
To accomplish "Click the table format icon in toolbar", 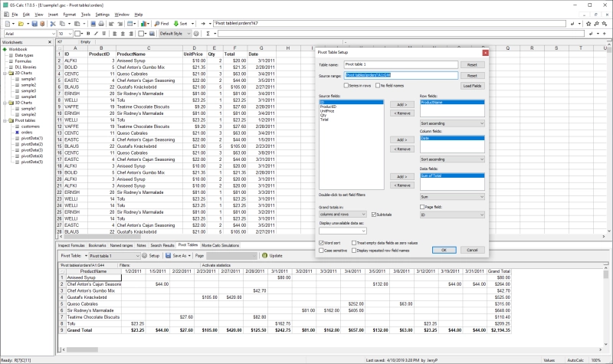I will 130,24.
